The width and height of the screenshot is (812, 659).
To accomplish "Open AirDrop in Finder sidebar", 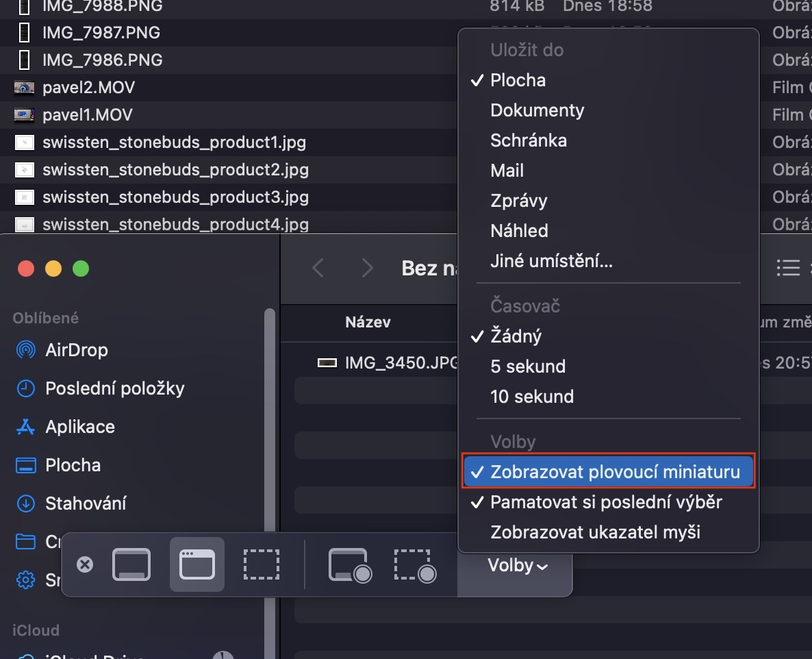I will [76, 350].
